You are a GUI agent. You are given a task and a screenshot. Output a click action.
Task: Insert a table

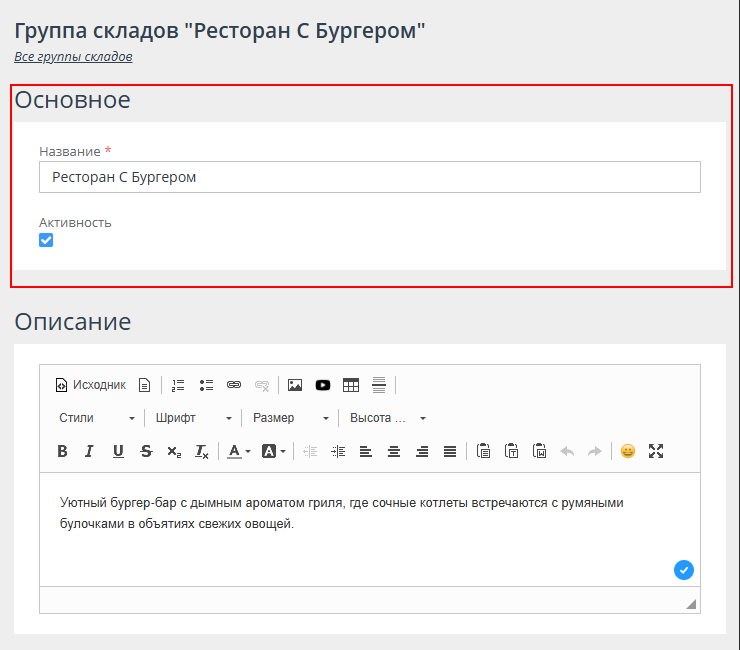(351, 385)
